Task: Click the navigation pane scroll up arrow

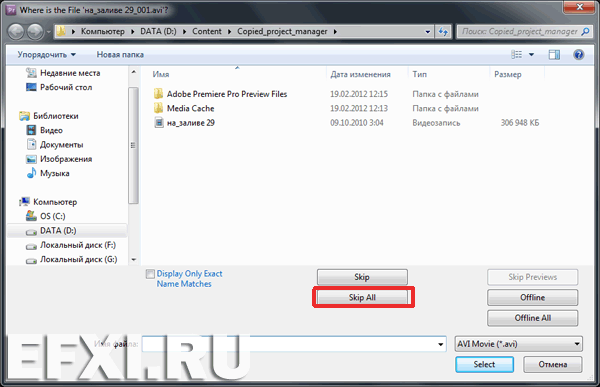Action: point(133,72)
